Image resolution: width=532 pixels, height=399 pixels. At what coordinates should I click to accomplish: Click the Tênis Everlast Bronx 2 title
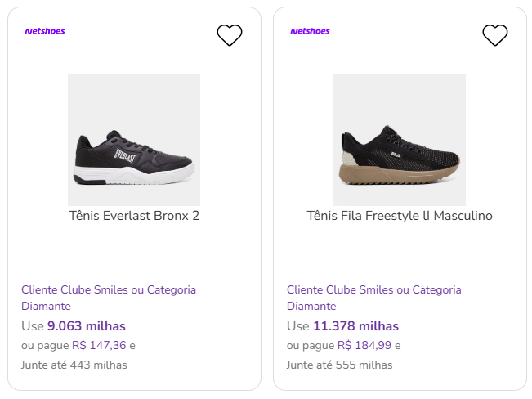tap(134, 216)
